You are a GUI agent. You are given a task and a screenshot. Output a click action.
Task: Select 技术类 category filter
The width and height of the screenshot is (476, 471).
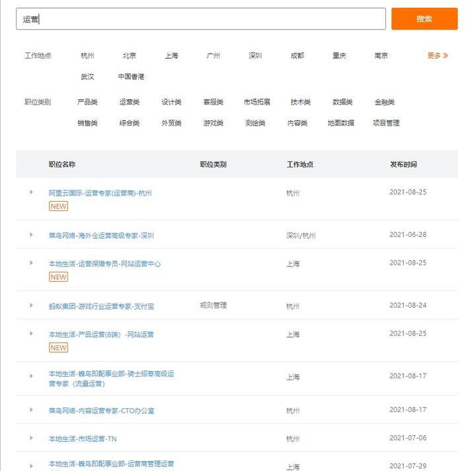[300, 102]
